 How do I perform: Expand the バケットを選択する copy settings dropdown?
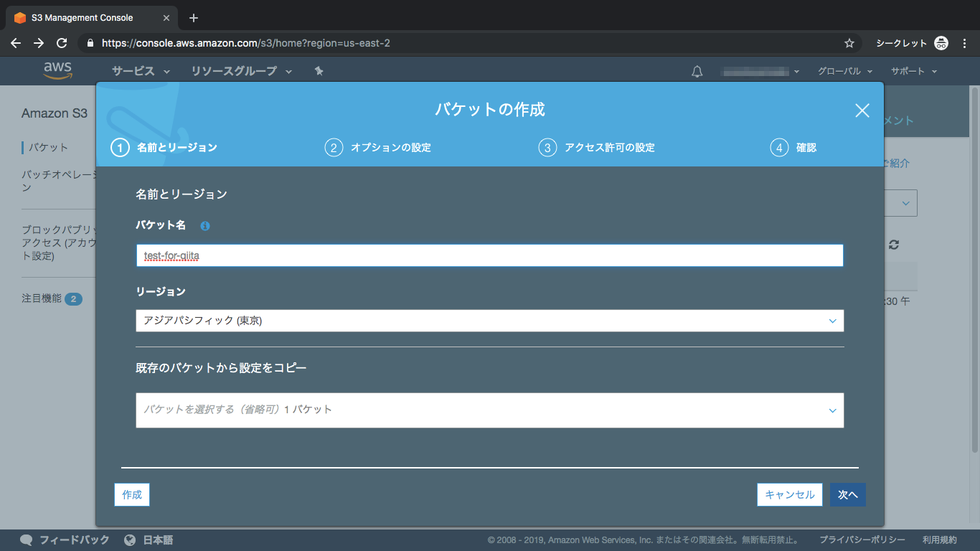490,410
